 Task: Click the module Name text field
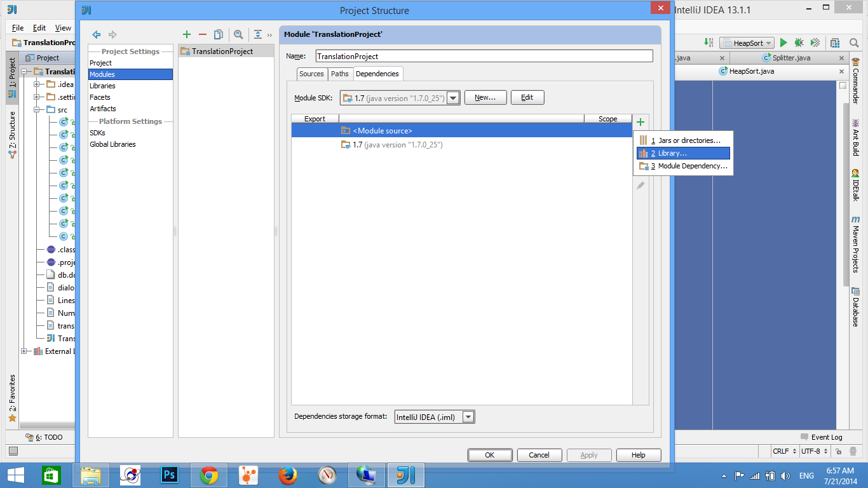pyautogui.click(x=484, y=56)
